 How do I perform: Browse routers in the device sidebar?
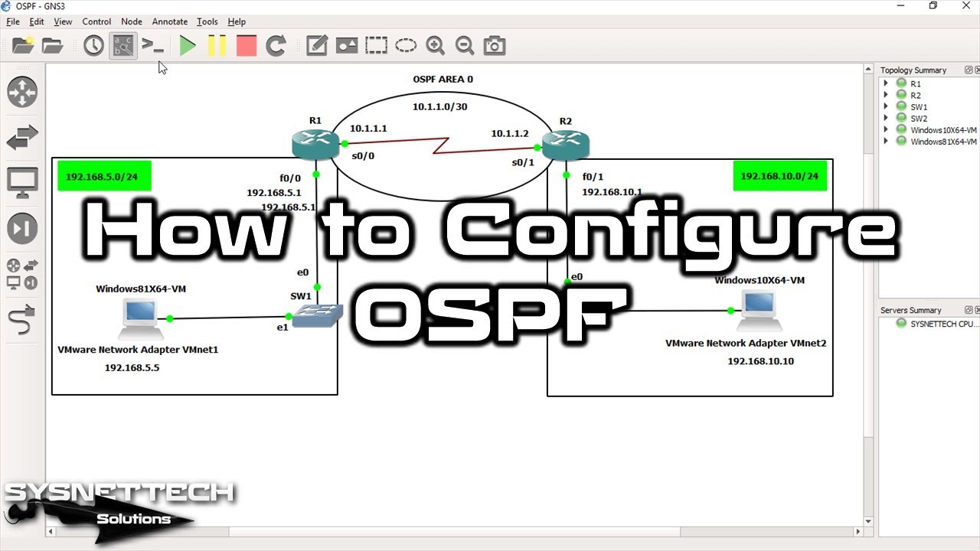pos(22,92)
